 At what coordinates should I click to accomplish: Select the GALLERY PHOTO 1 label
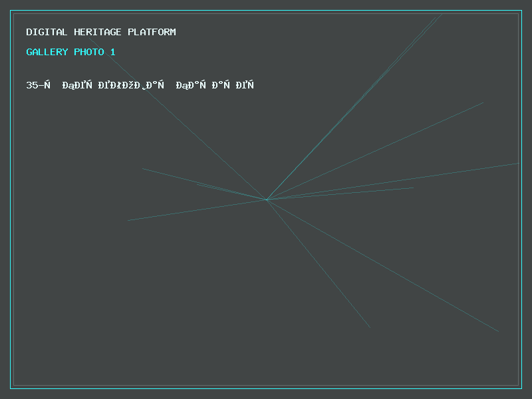click(70, 52)
